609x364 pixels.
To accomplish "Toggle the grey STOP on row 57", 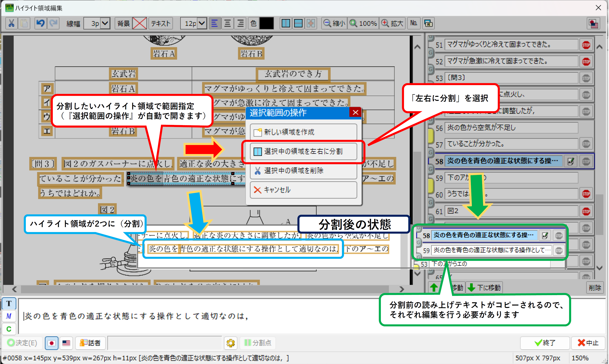I will (586, 144).
